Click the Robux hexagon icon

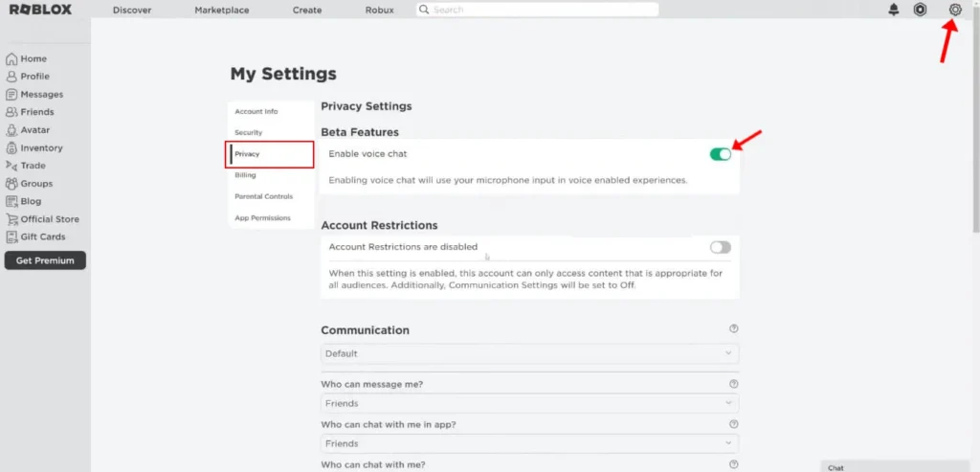click(921, 10)
